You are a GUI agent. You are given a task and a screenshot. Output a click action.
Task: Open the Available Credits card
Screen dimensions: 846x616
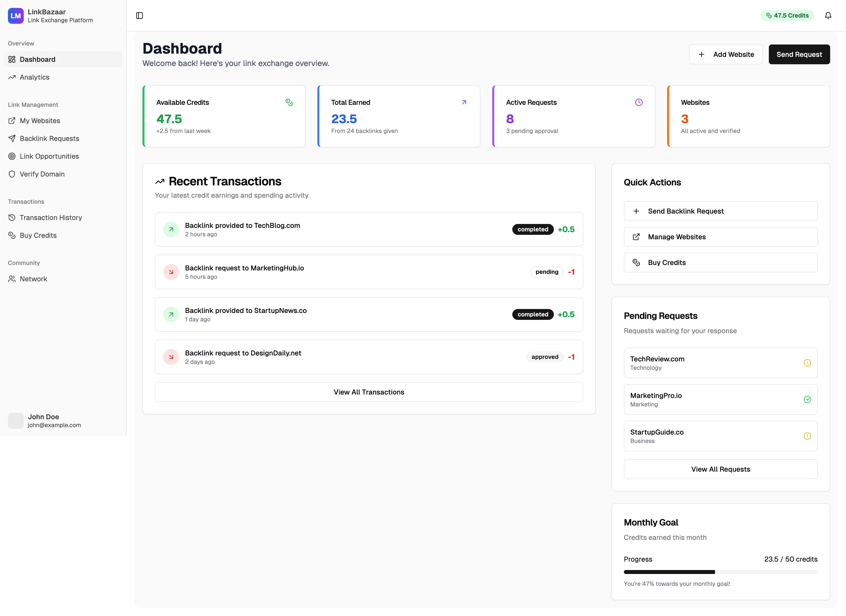(x=224, y=116)
